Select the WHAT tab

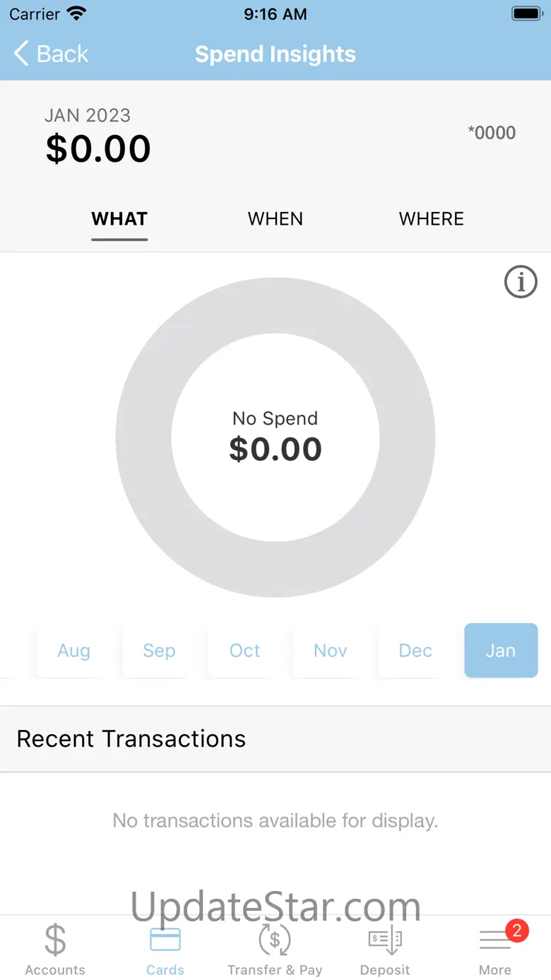pyautogui.click(x=119, y=219)
